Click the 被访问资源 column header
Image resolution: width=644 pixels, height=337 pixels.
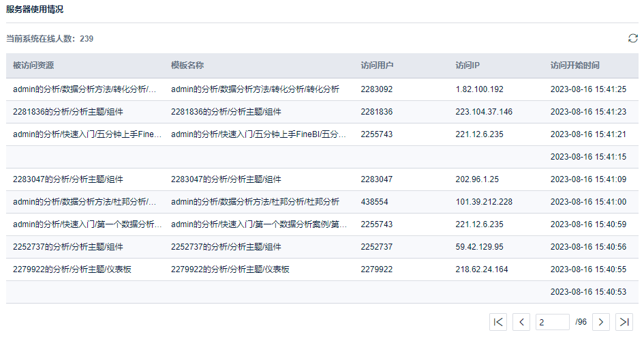[x=33, y=65]
